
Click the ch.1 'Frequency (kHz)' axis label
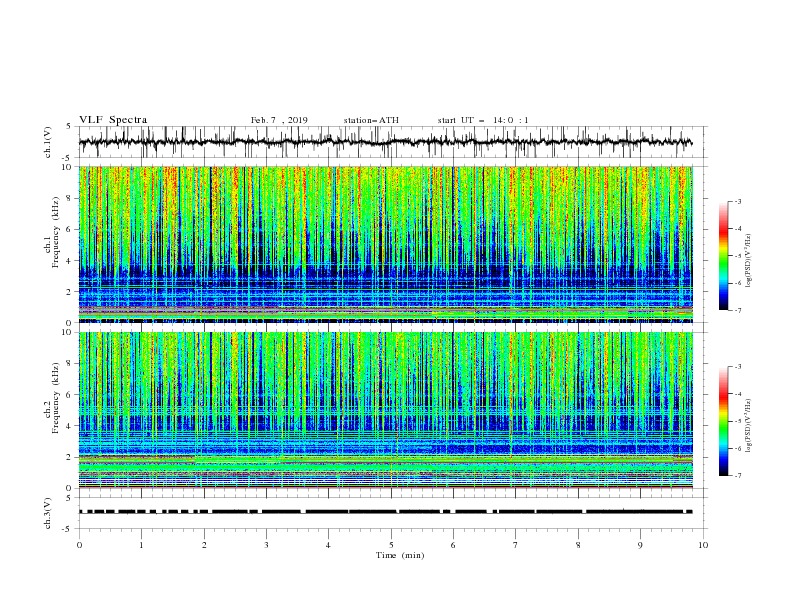[55, 233]
